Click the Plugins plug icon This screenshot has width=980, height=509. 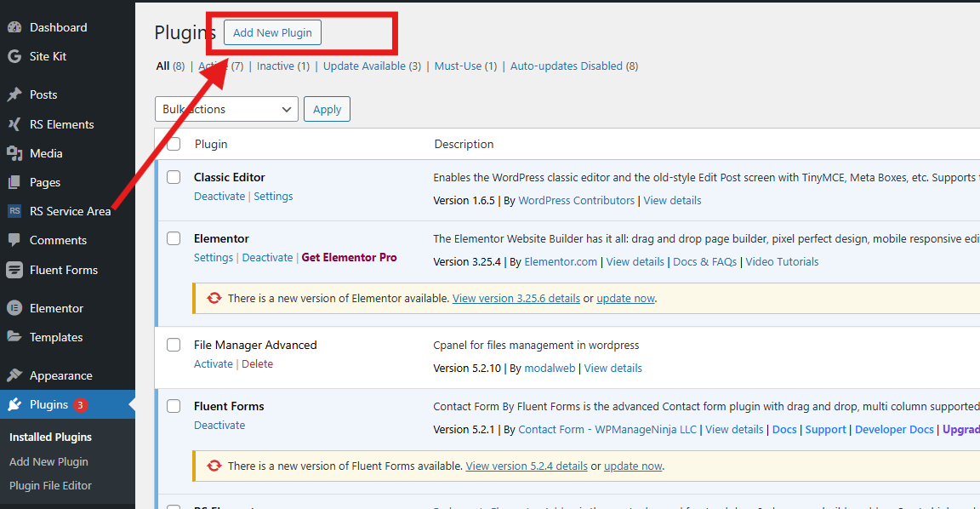point(14,404)
